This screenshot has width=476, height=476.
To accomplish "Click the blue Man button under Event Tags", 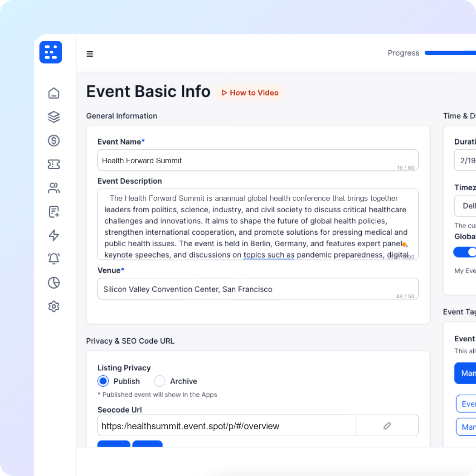I will click(466, 373).
